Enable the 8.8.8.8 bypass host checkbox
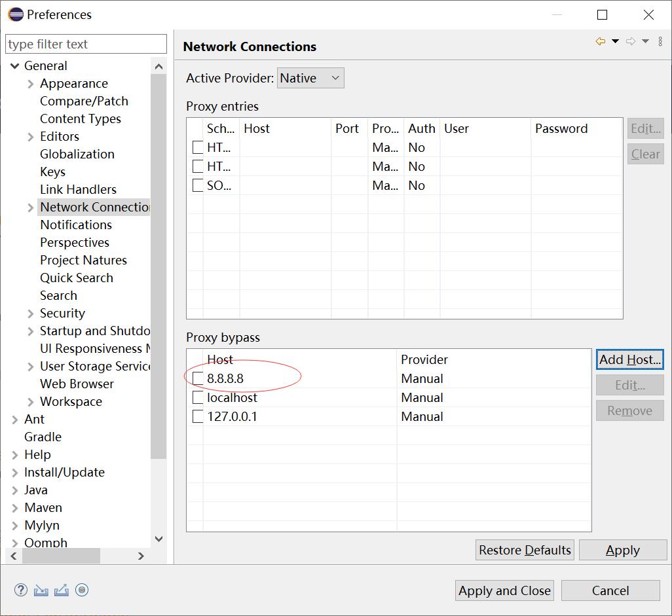The width and height of the screenshot is (672, 616). (x=198, y=378)
